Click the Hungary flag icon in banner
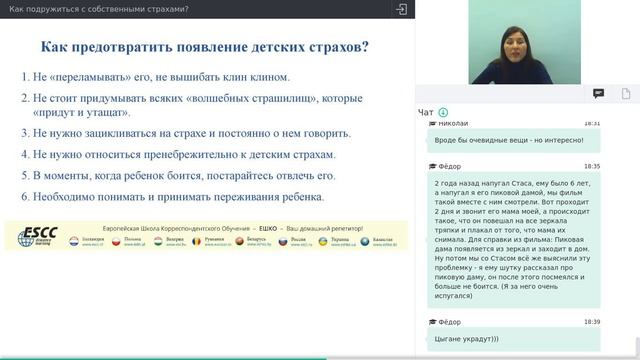Screen dimensions: 640x360 [158, 241]
